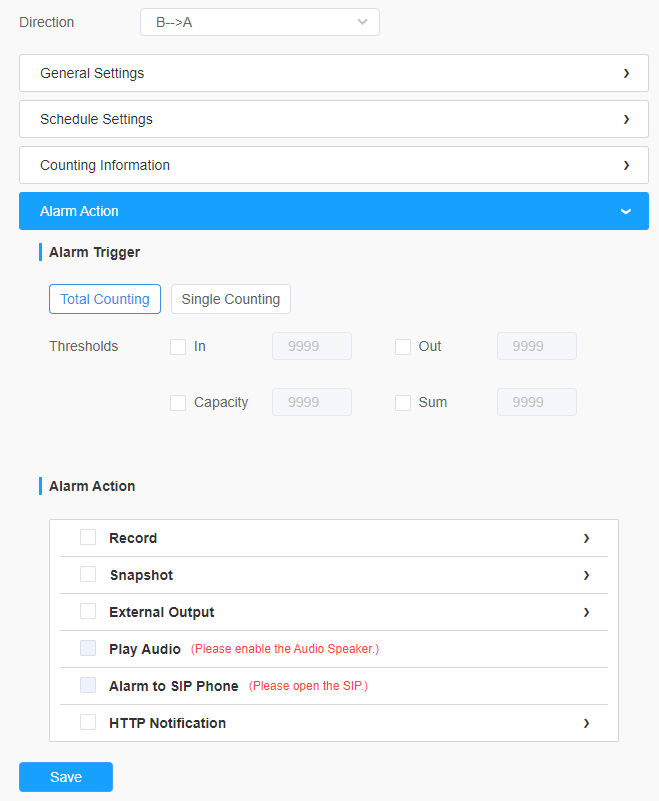
Task: Expand the Counting Information section
Action: 334,165
